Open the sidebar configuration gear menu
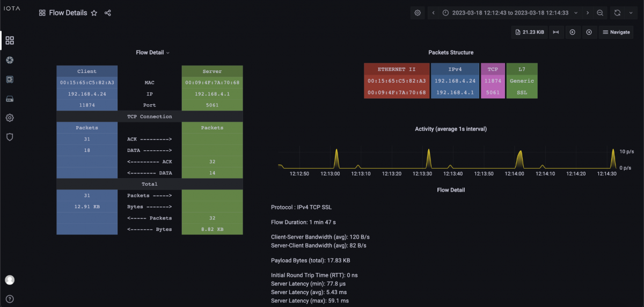644x307 pixels. [x=10, y=118]
